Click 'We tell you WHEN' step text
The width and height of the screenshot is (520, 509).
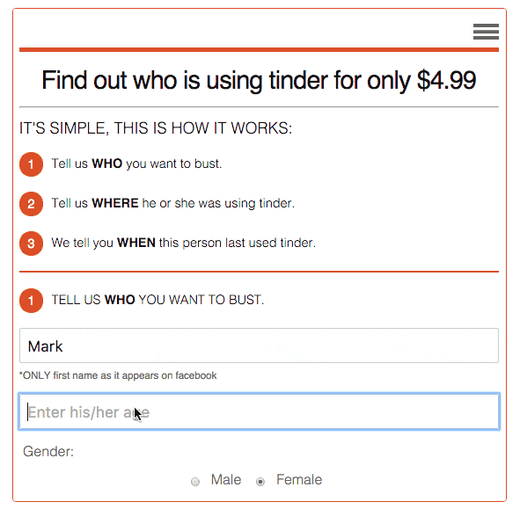(183, 243)
